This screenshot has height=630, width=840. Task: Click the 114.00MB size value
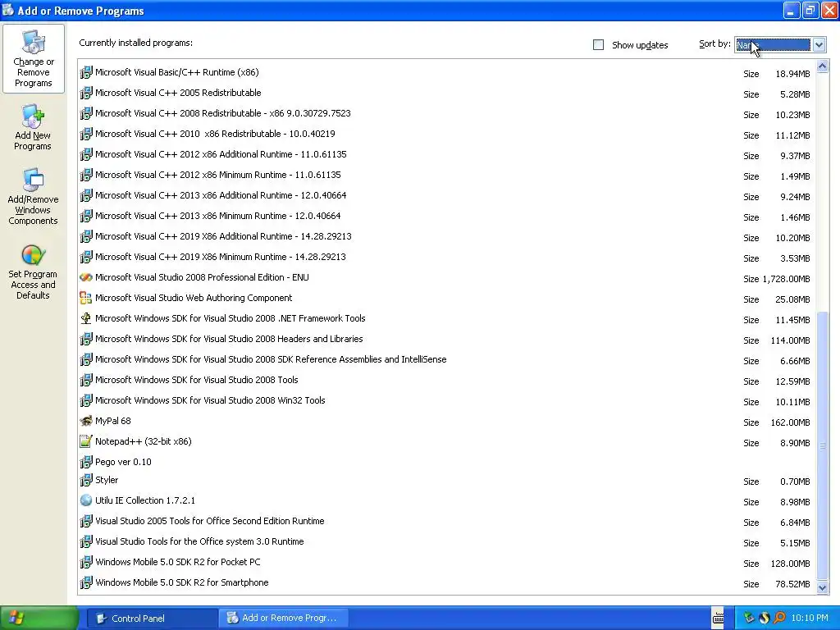790,340
